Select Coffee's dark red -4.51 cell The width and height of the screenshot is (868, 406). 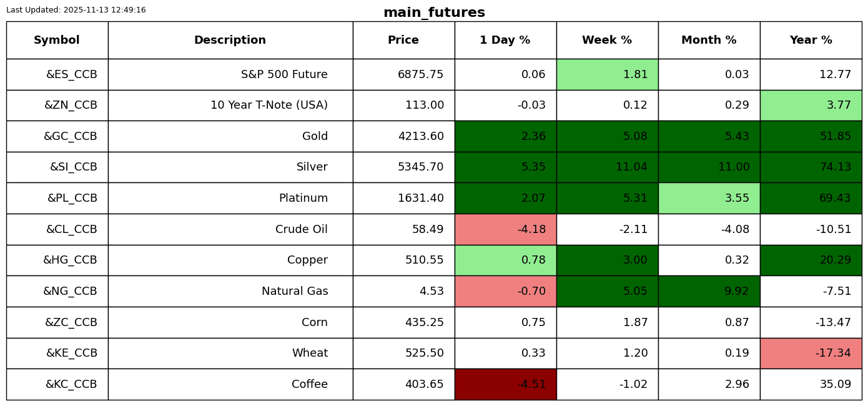(505, 384)
